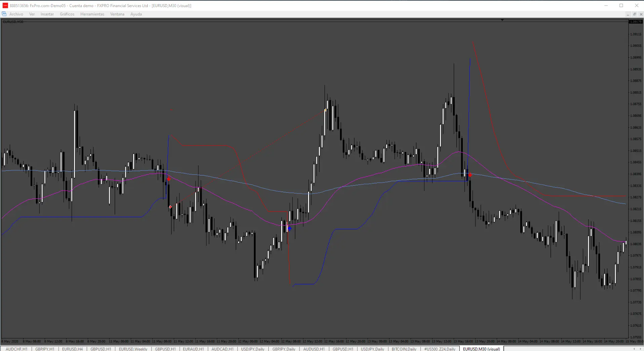Image resolution: width=644 pixels, height=351 pixels.
Task: Click the EURUSD,M30 chart title label
Action: pos(13,22)
